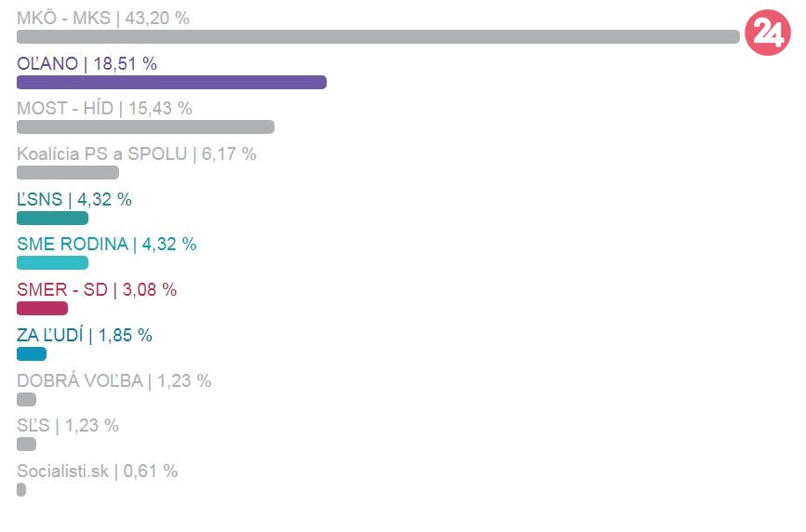Click the purple OĽANO result bar
Image resolution: width=806 pixels, height=532 pixels.
[171, 82]
